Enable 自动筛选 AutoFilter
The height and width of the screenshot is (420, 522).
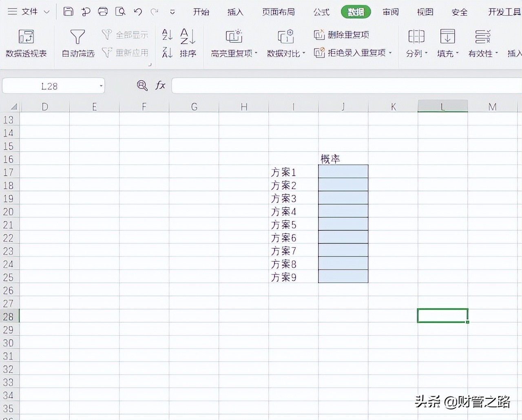[77, 43]
